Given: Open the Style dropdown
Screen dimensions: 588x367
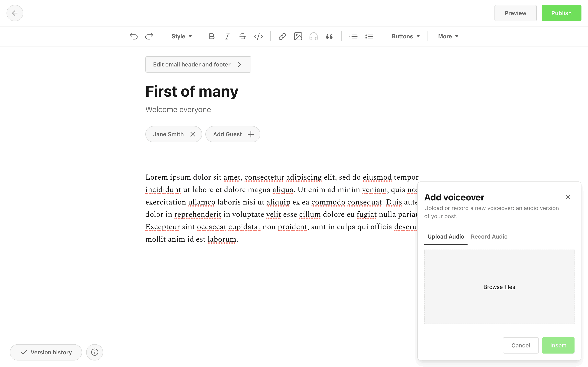Looking at the screenshot, I should click(182, 36).
